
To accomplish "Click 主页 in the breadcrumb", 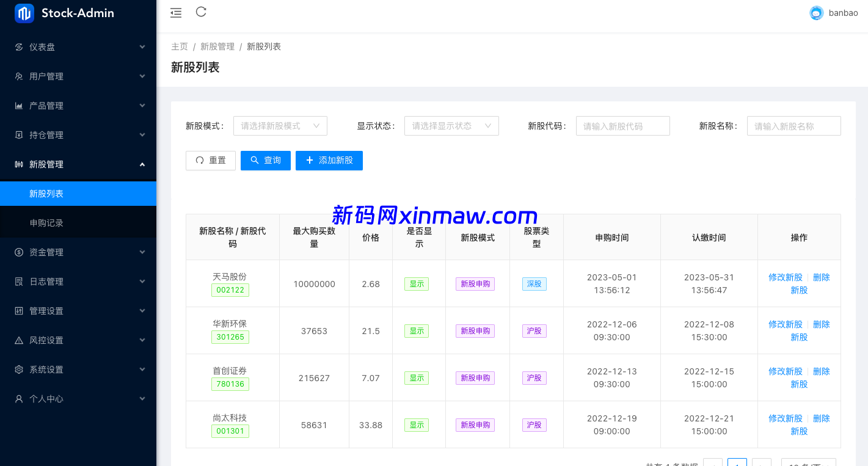I will [180, 46].
